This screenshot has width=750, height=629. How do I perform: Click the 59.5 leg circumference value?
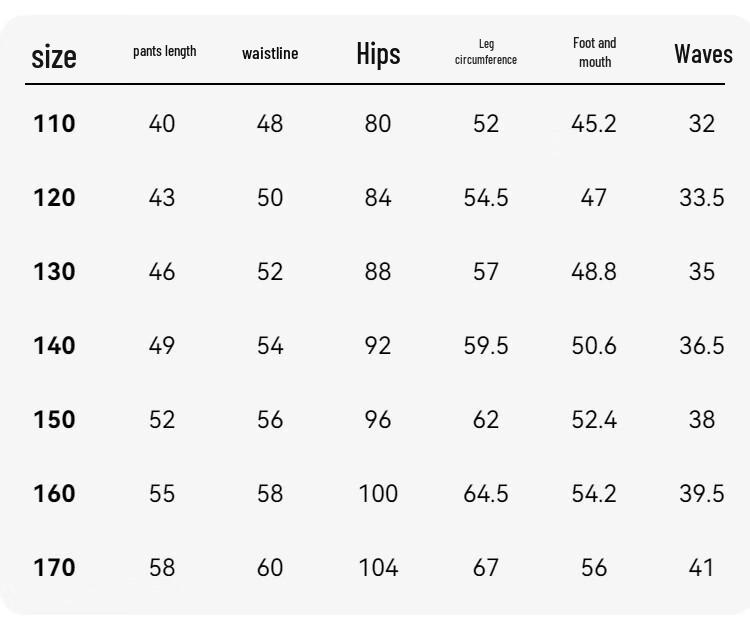pyautogui.click(x=486, y=346)
